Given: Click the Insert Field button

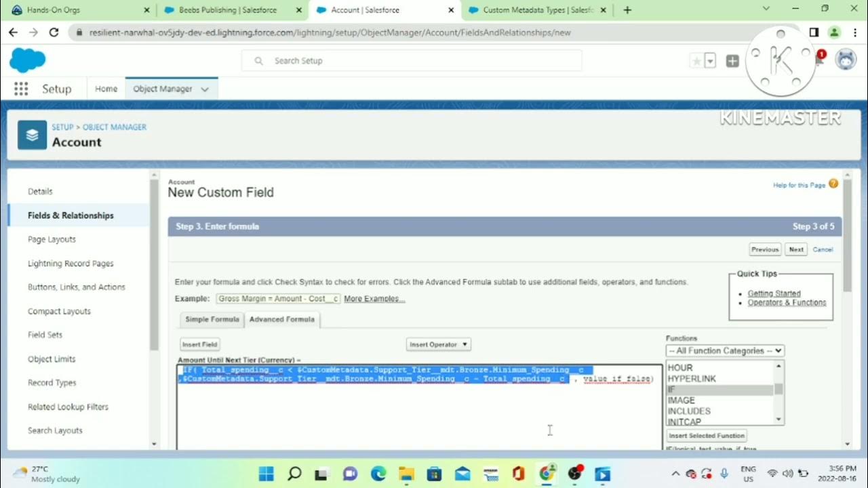Looking at the screenshot, I should [199, 344].
